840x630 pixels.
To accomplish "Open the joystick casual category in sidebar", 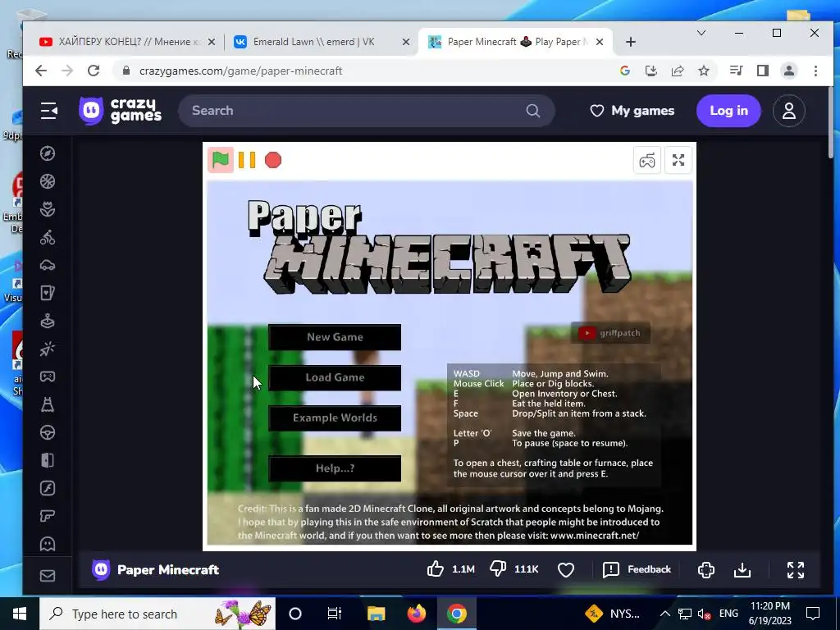I will click(48, 321).
